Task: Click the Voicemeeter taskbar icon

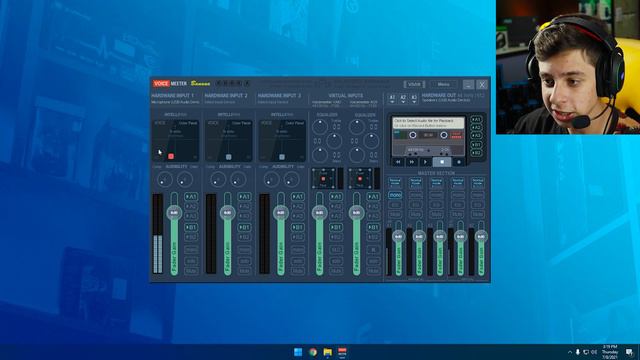Action: pos(342,352)
